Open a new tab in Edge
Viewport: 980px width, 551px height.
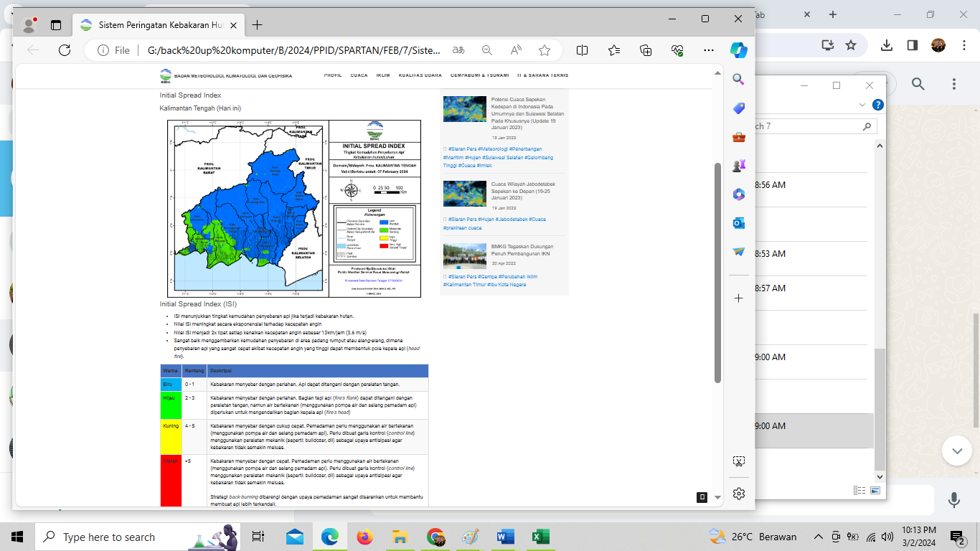[x=257, y=25]
